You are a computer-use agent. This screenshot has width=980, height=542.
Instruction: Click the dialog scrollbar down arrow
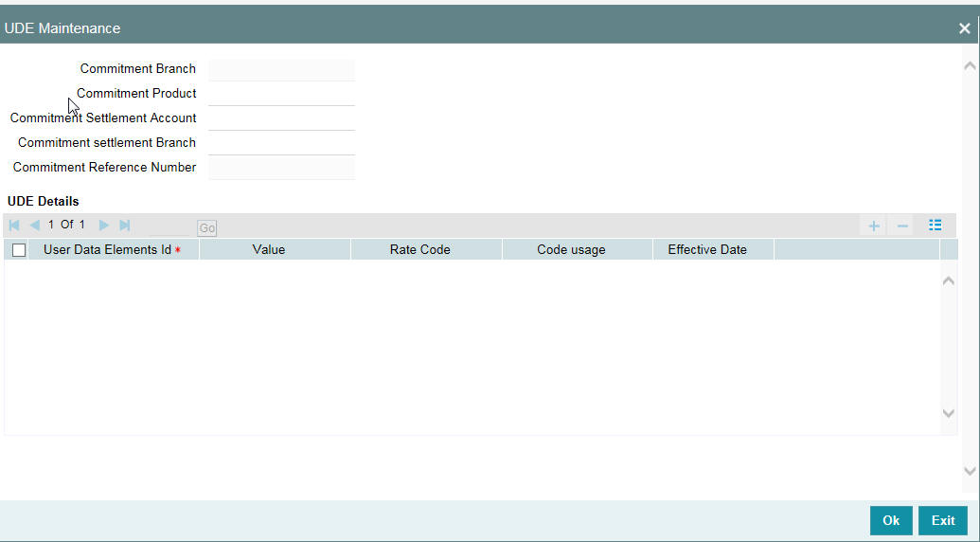[970, 471]
